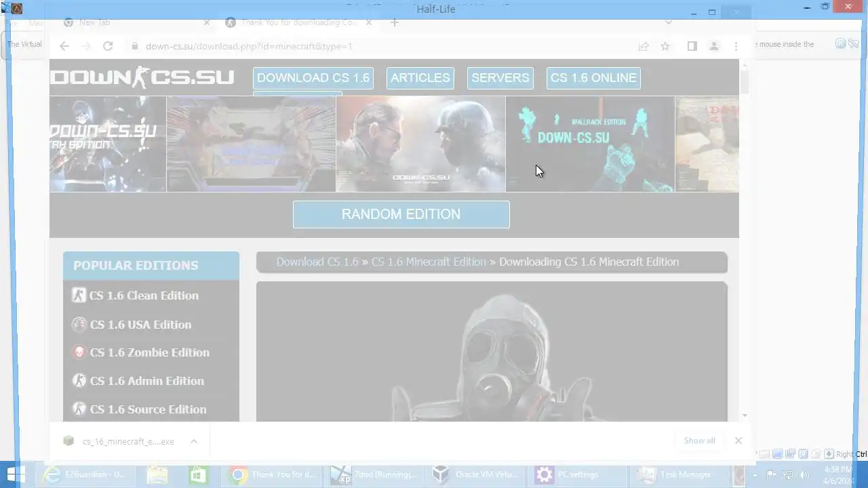Expand the download item chevron menu

(x=194, y=441)
